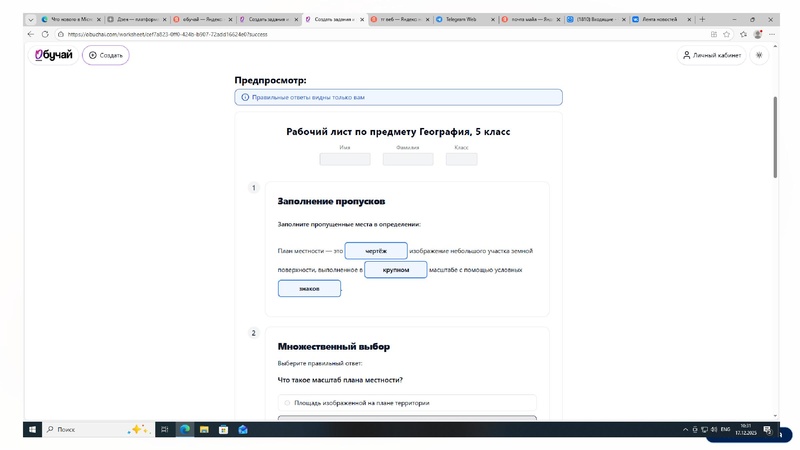
Task: Click the Создать button
Action: (x=106, y=55)
